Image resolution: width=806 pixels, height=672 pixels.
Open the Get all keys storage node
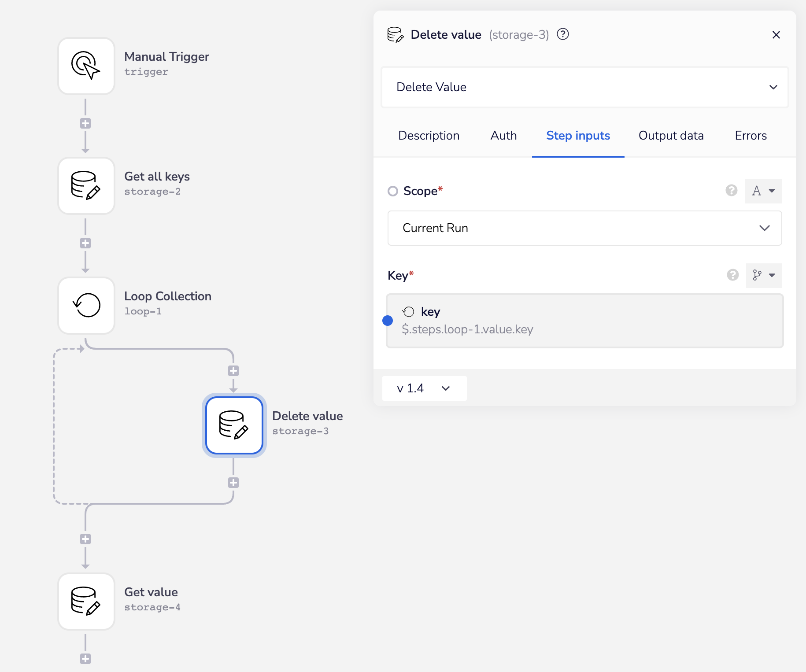pyautogui.click(x=86, y=186)
